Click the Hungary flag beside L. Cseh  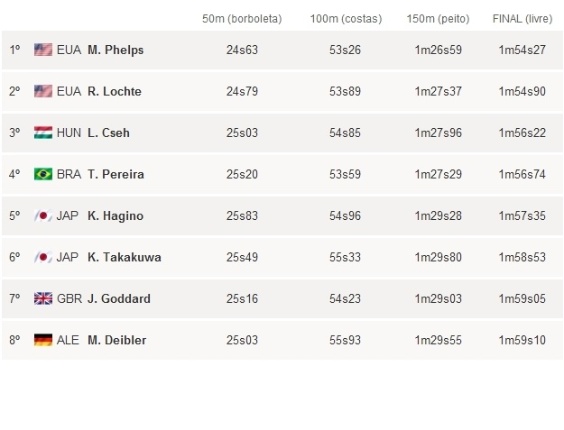(x=43, y=133)
